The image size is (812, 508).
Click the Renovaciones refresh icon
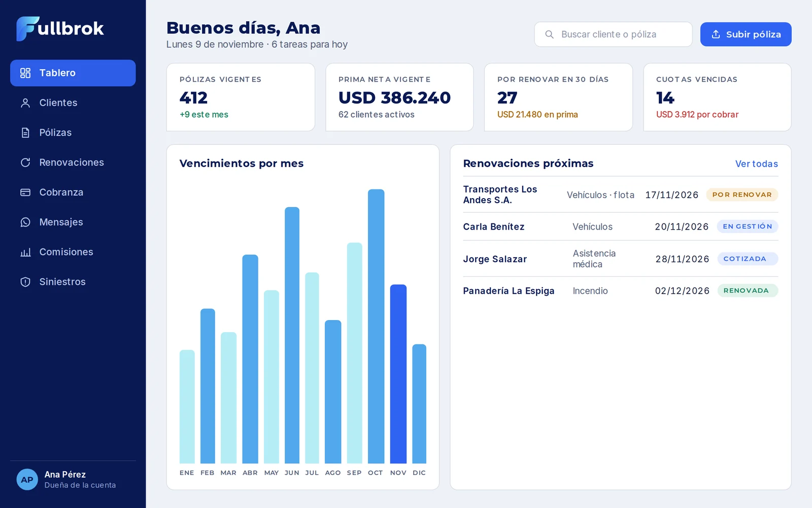pos(25,163)
